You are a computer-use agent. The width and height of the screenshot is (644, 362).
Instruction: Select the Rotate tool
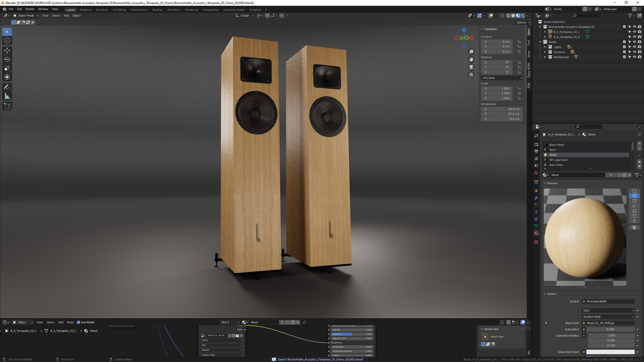[x=7, y=59]
